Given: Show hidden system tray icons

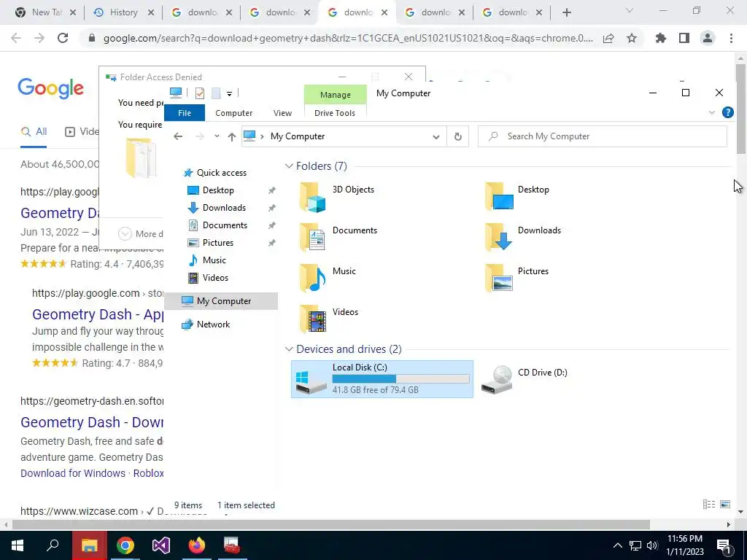Looking at the screenshot, I should [x=617, y=545].
